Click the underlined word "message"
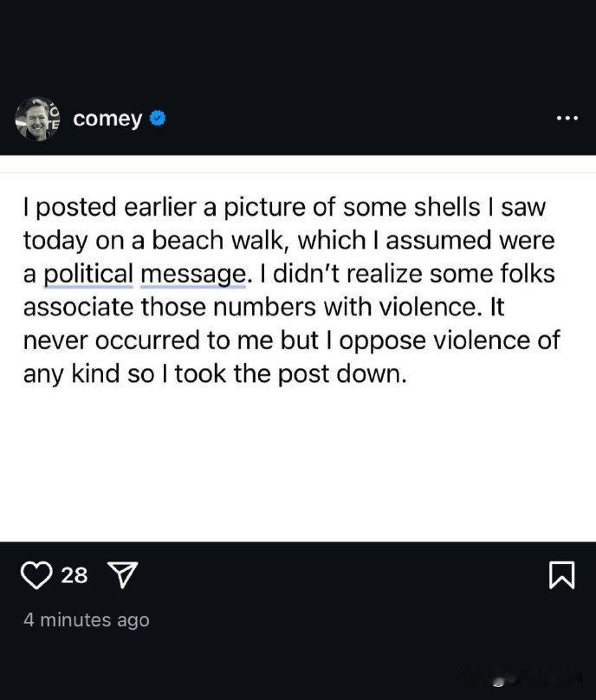The height and width of the screenshot is (700, 596). coord(193,274)
